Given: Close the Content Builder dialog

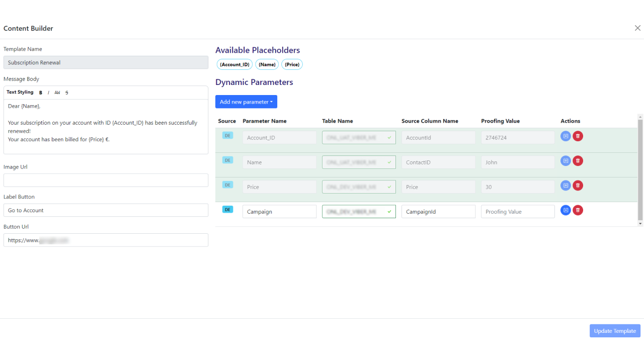Looking at the screenshot, I should (x=637, y=28).
